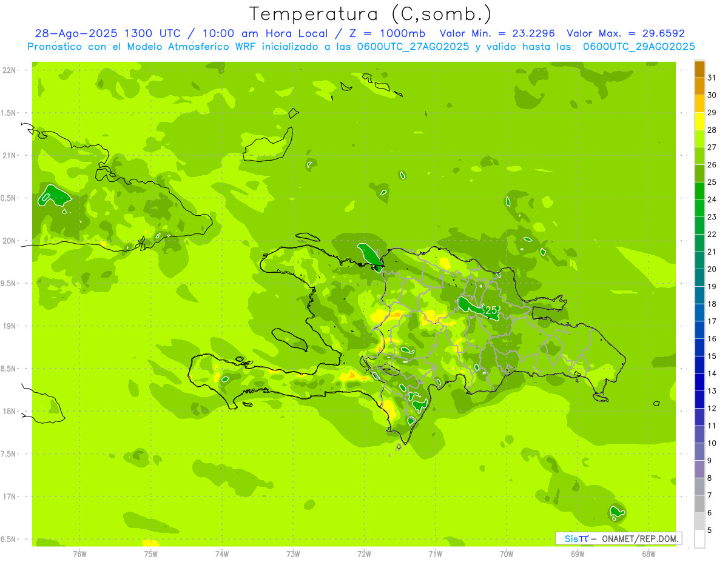Click the legend value "23"

712,217
